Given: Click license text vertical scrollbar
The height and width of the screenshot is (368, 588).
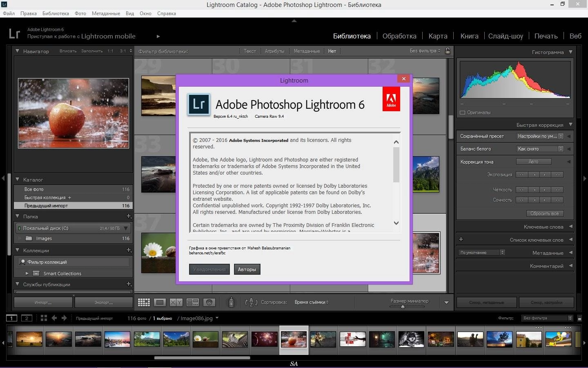Looking at the screenshot, I should [396, 165].
